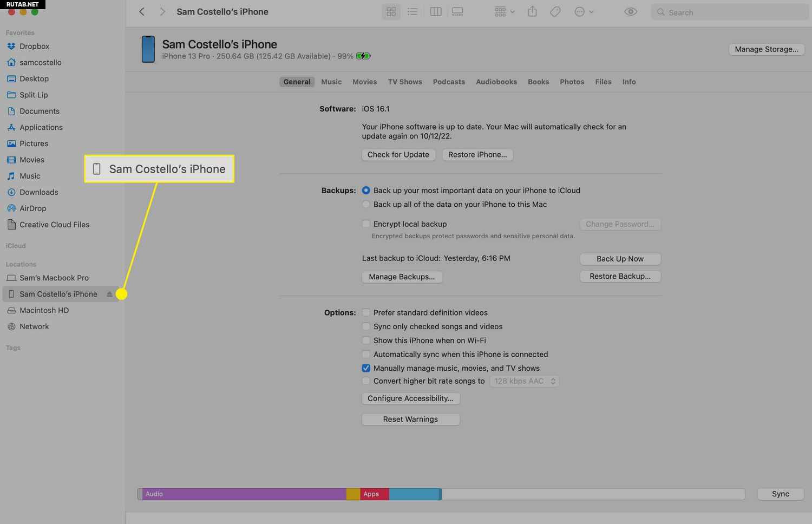Click the Quick Look eye icon
This screenshot has height=524, width=812.
point(631,11)
